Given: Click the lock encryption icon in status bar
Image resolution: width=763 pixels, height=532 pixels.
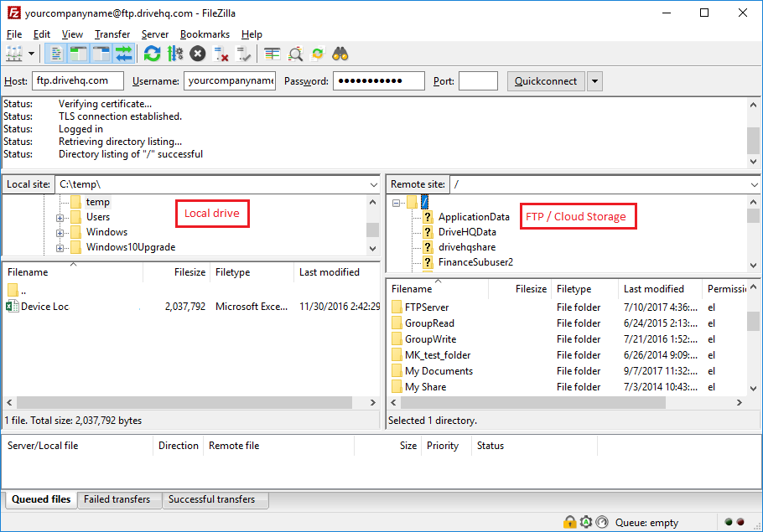Looking at the screenshot, I should point(570,523).
